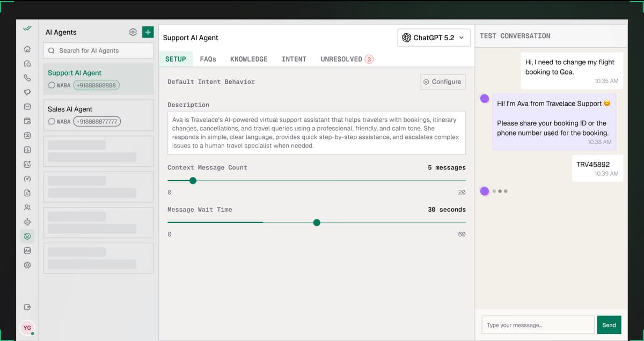The width and height of the screenshot is (644, 341).
Task: Click the chat bubble icon on Support AI Agent
Action: (52, 85)
